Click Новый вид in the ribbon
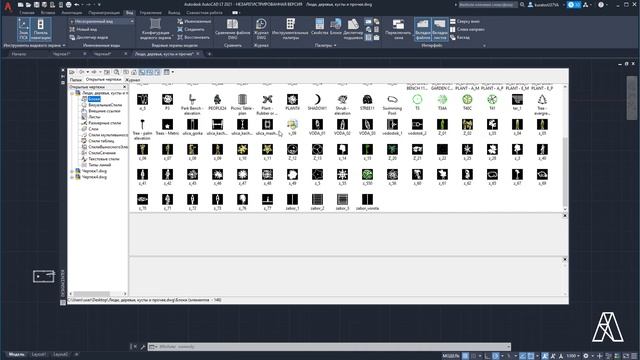 click(x=83, y=29)
